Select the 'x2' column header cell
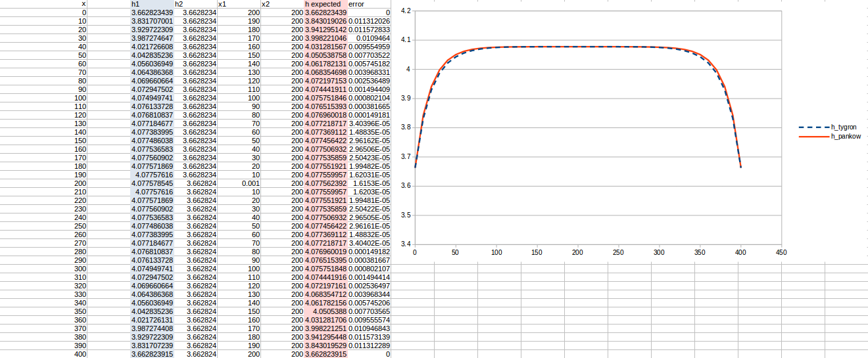This screenshot has width=868, height=358. point(282,4)
